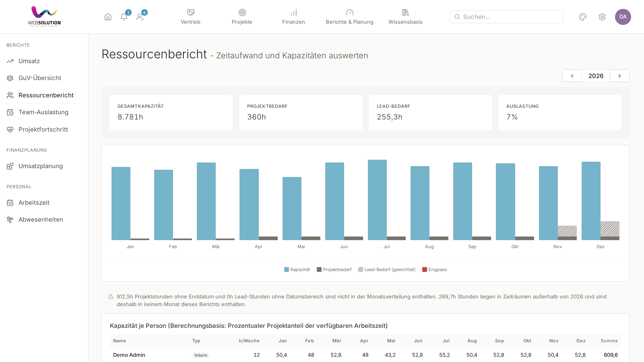644x362 pixels.
Task: Click the Projektbedarf 360h card
Action: point(300,112)
